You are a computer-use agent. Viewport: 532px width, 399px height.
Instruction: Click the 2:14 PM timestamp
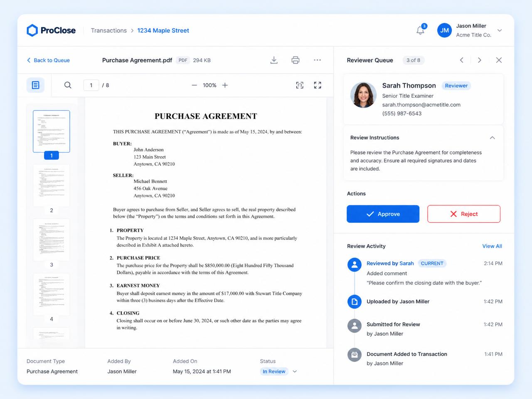tap(493, 264)
